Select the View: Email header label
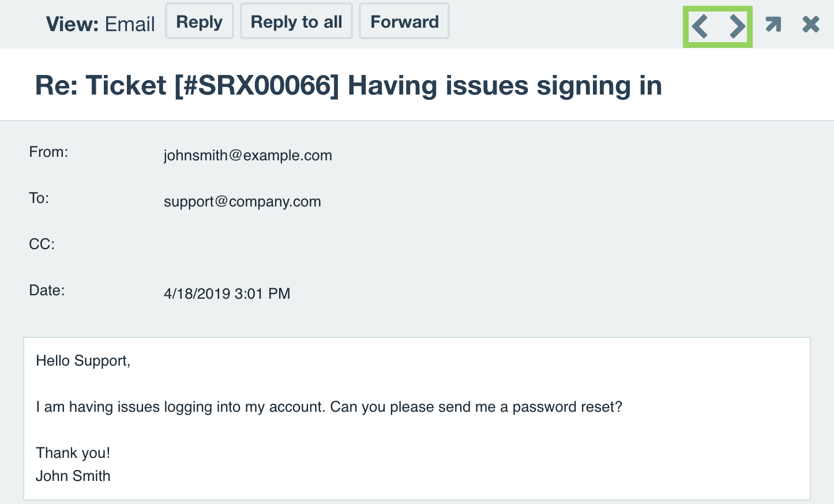The image size is (834, 504). coord(100,24)
